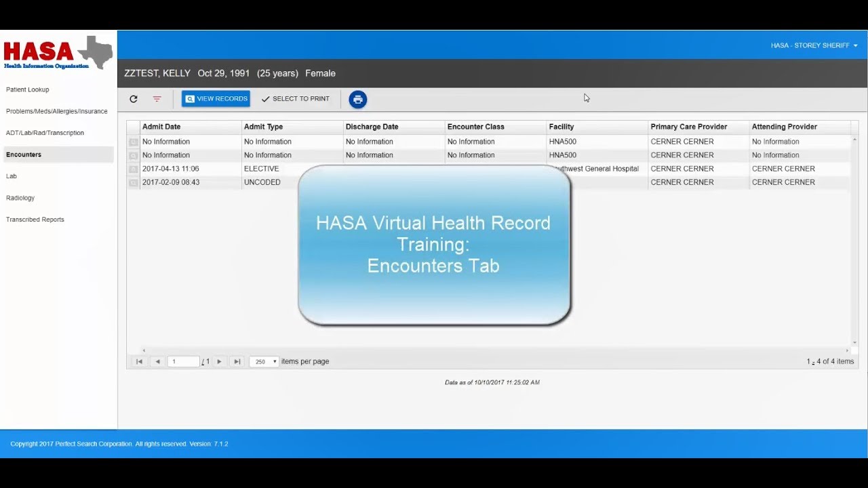868x488 pixels.
Task: Click the vertical scrollbar of the encounters table
Action: pos(854,241)
